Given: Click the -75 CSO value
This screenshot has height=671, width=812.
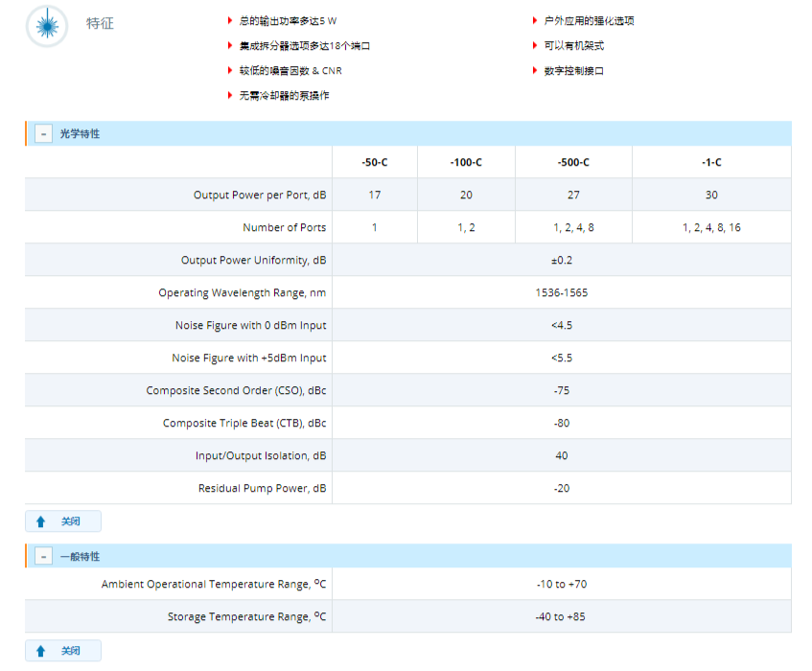Looking at the screenshot, I should coord(562,390).
